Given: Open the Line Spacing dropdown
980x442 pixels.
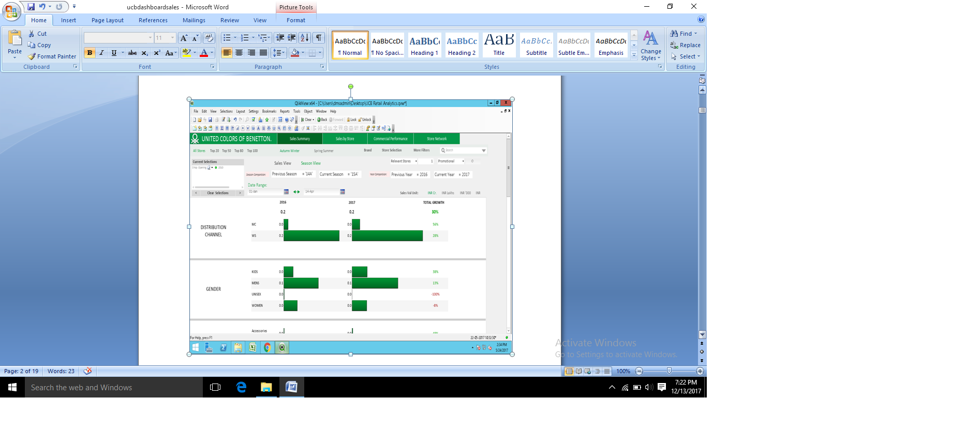Looking at the screenshot, I should pos(279,53).
